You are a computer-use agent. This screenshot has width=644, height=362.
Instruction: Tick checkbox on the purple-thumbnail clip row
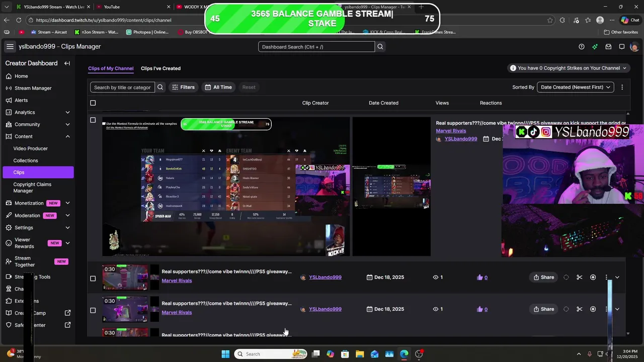(93, 310)
